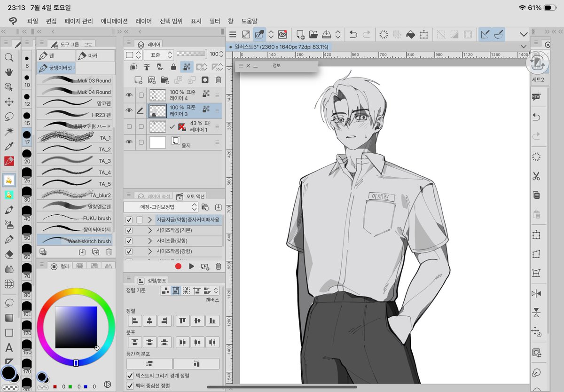Open Clip Studio swirl icon
This screenshot has width=564, height=392.
282,34
